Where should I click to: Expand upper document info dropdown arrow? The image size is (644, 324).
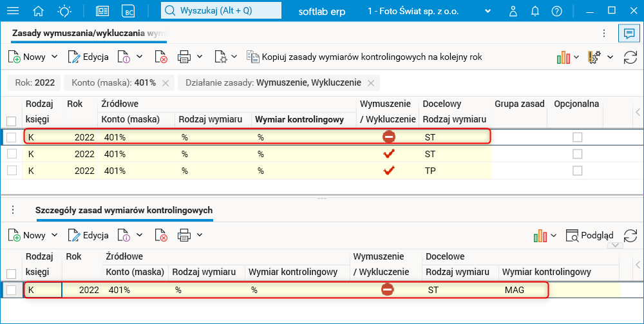click(139, 57)
